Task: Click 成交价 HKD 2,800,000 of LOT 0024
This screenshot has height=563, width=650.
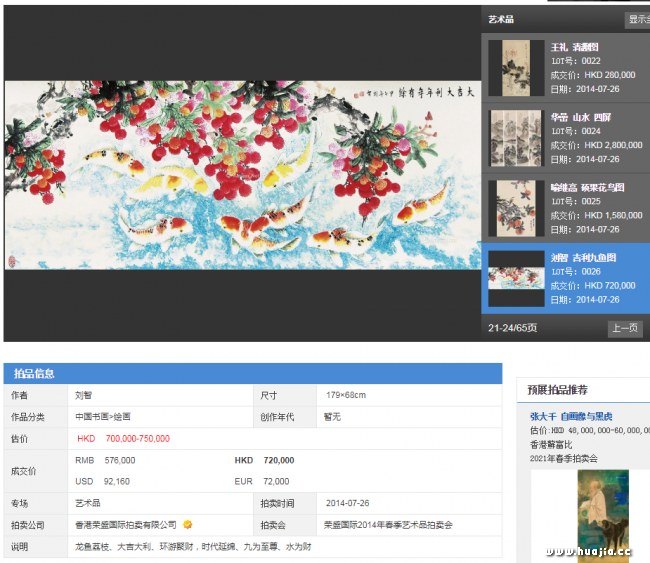Action: pos(597,145)
